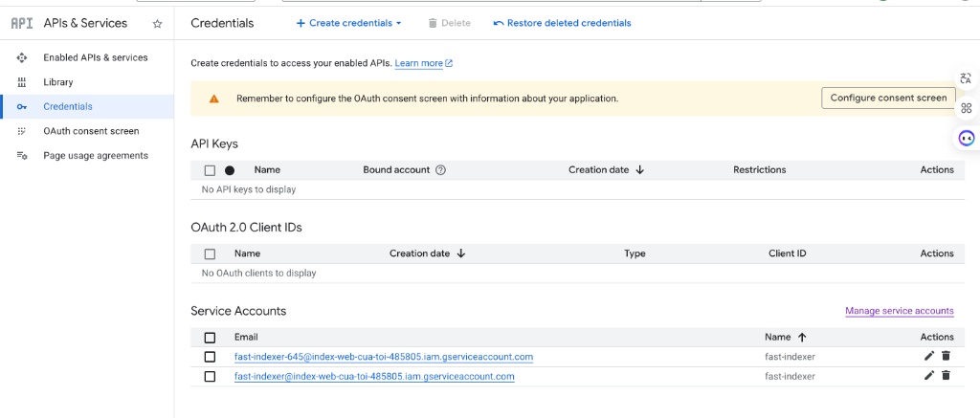Open fast-indexer@index-web-cua-toi email link
The width and height of the screenshot is (980, 418).
[374, 376]
